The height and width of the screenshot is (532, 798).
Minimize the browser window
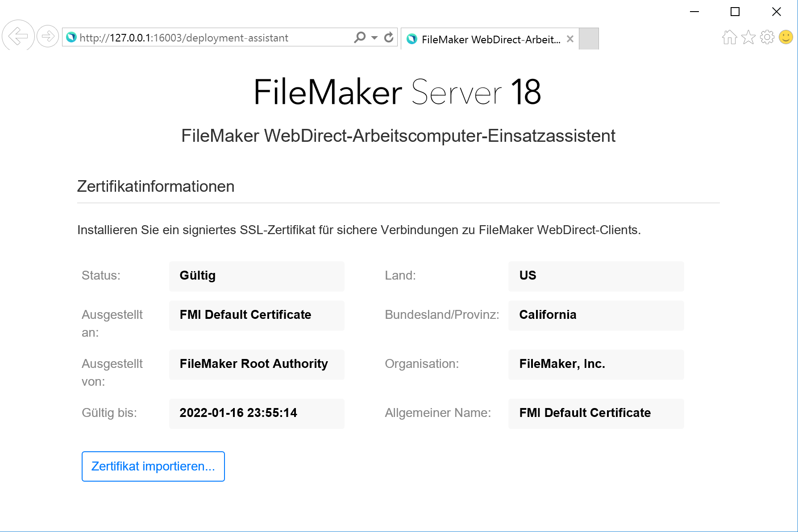[x=694, y=12]
